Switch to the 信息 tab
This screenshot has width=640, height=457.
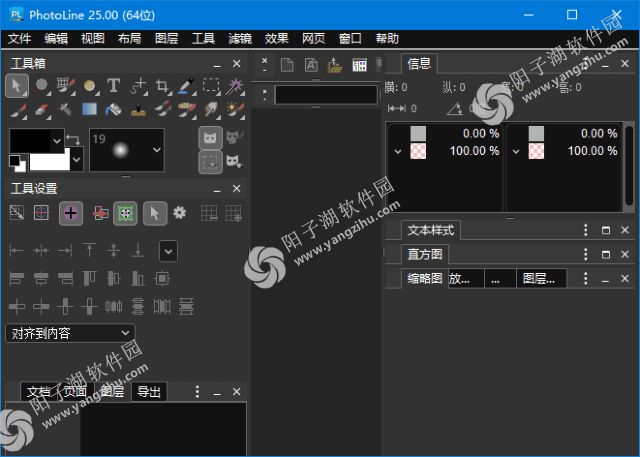[419, 64]
